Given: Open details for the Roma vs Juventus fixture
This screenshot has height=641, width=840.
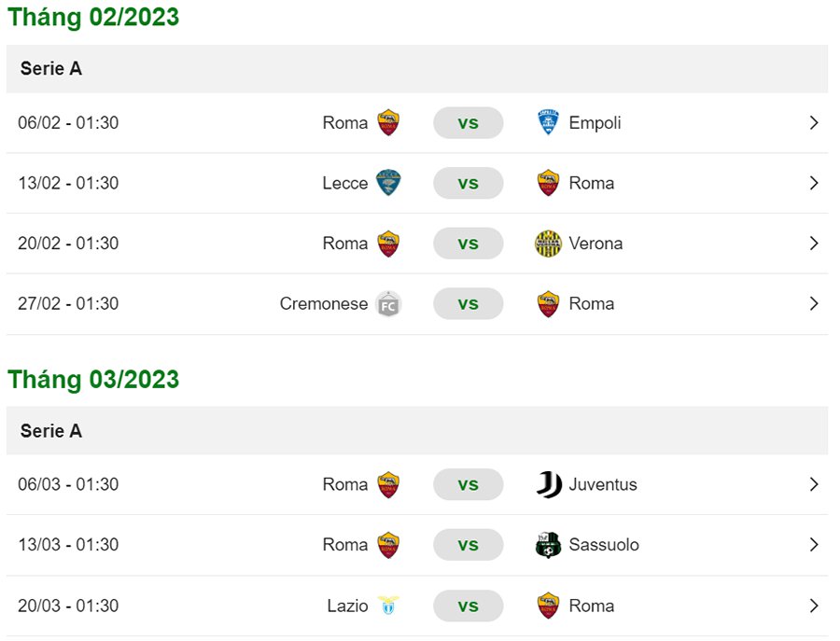Looking at the screenshot, I should [x=812, y=484].
